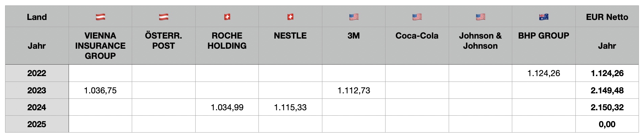
Task: Click the BHP Group cell value 1.124,26
Action: pyautogui.click(x=544, y=73)
